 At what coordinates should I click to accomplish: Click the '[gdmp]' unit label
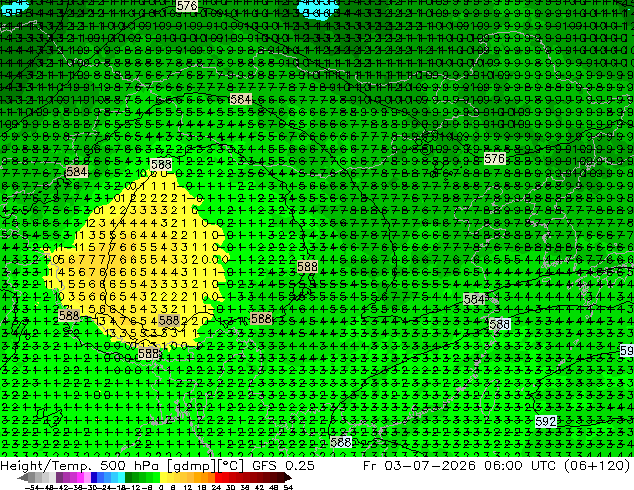tap(191, 466)
